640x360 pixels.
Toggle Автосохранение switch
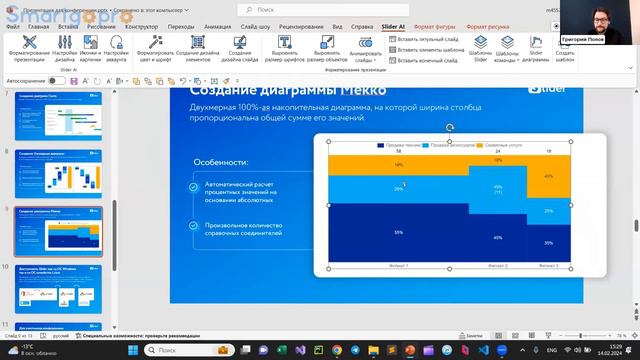57,81
